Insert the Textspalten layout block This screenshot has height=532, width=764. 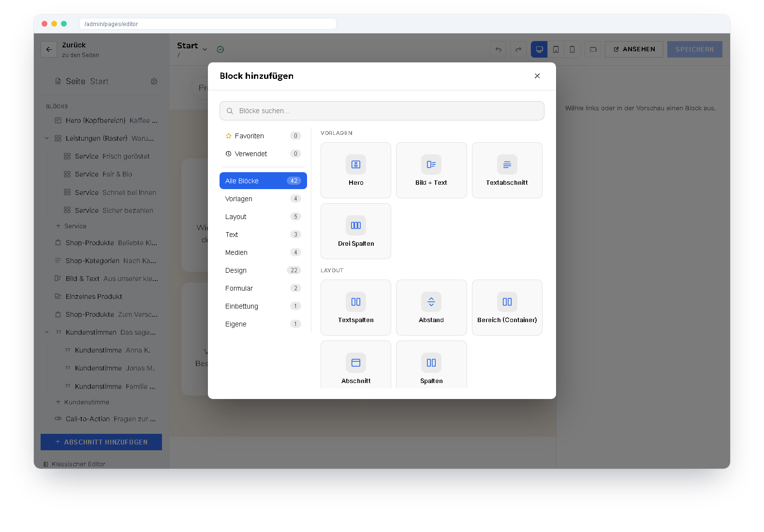pos(356,308)
